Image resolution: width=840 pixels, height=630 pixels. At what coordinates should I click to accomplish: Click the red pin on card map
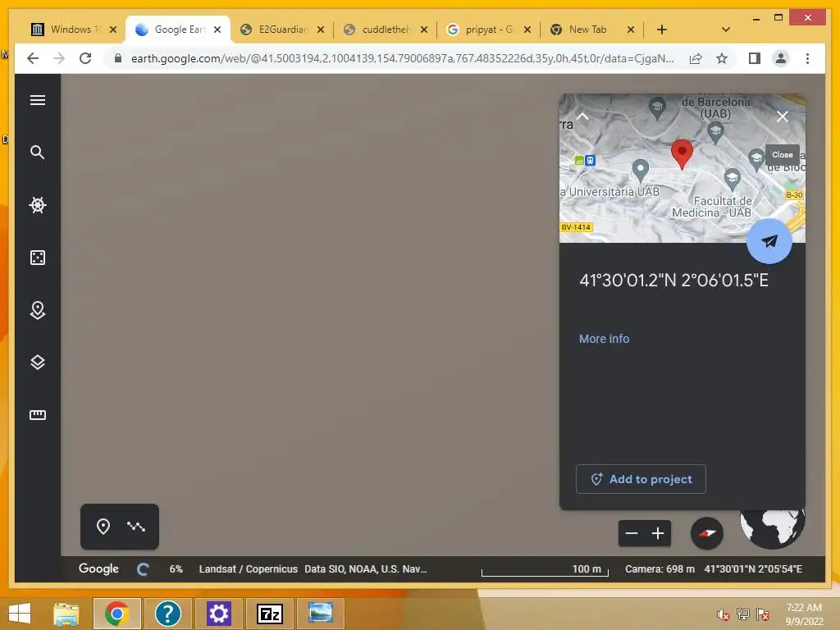682,154
